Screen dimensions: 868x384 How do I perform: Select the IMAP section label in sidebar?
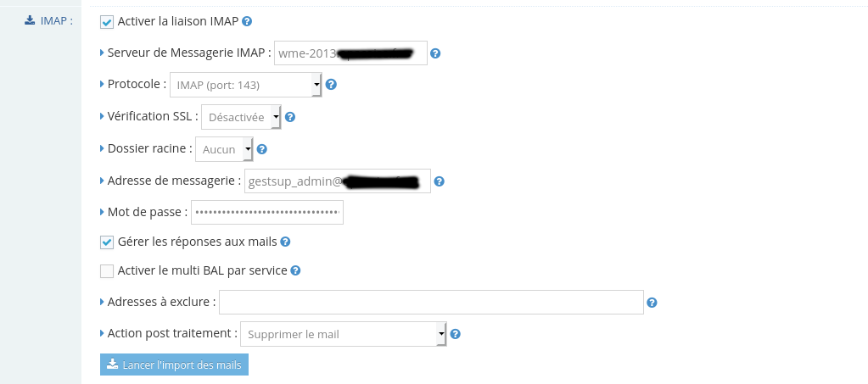pyautogui.click(x=48, y=21)
